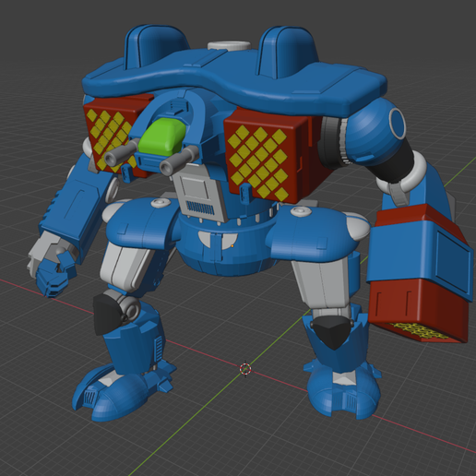
Task: Select the blue hump on top nearest the shoulder sphere
Action: (288, 53)
